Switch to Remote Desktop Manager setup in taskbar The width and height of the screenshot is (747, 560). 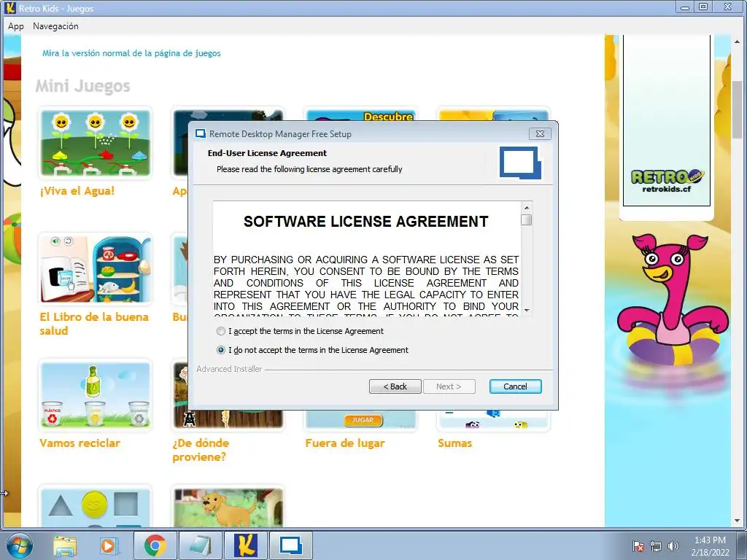point(290,545)
